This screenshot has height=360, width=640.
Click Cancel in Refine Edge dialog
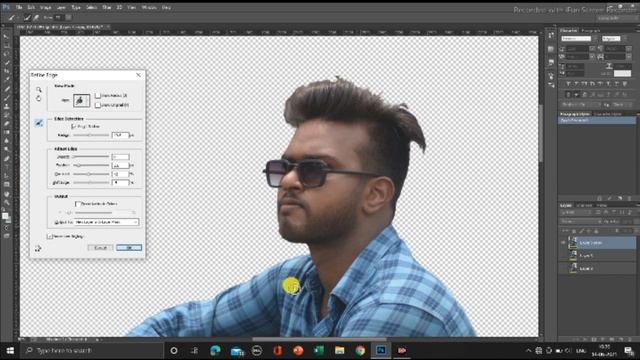coord(100,248)
